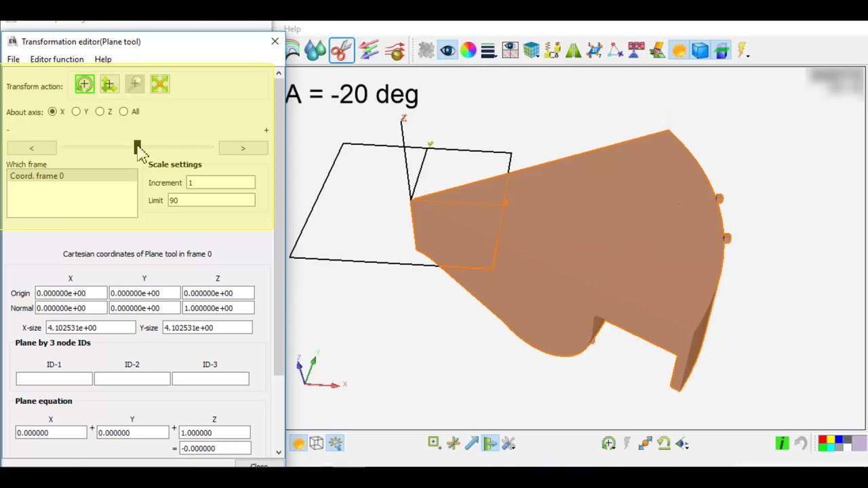Click the green arrow plane icon

(490, 443)
